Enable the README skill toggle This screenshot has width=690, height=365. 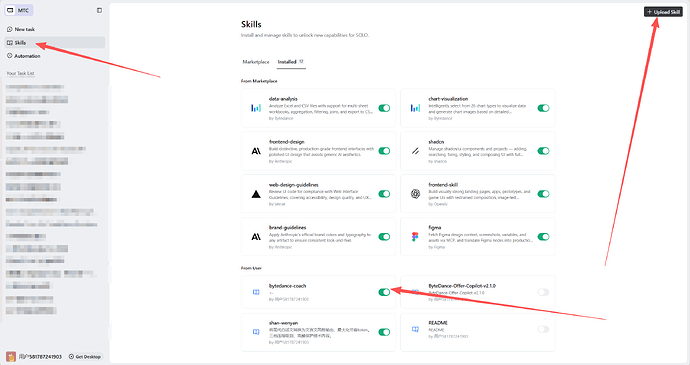click(543, 329)
